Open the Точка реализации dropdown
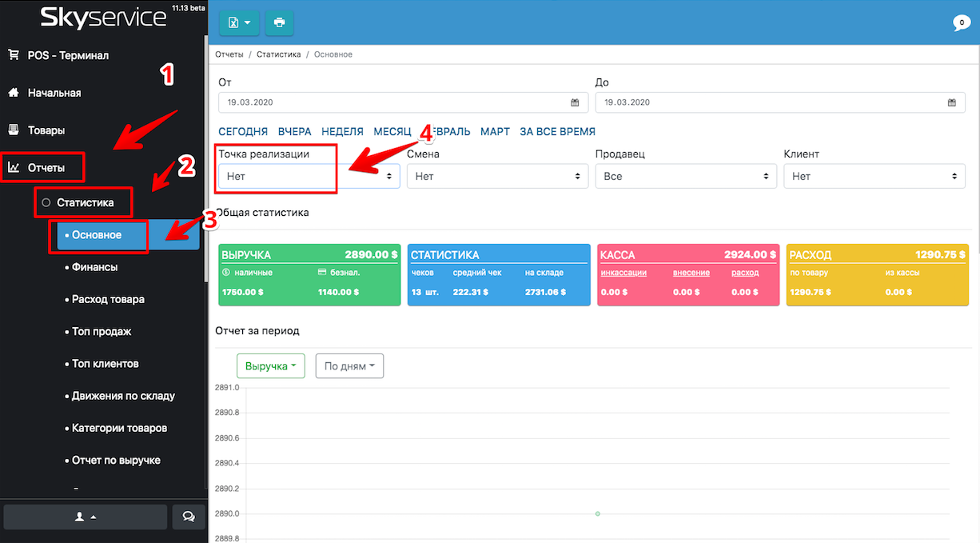 point(309,176)
